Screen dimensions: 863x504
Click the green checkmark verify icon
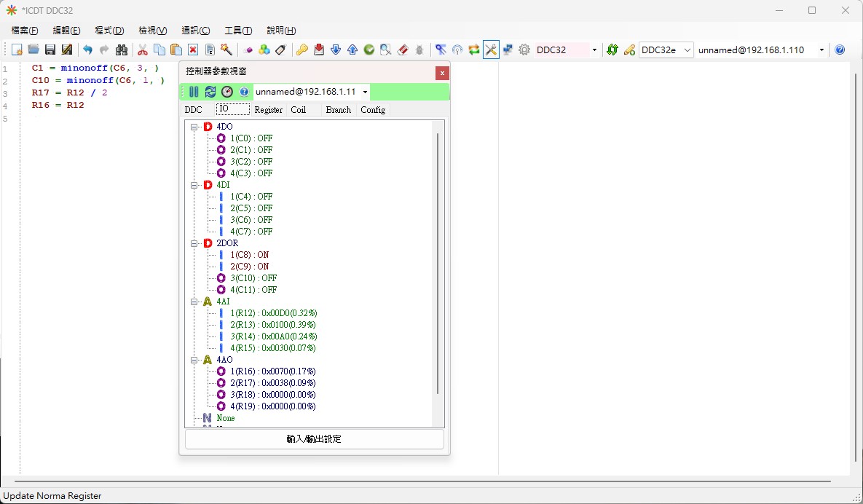pos(369,50)
